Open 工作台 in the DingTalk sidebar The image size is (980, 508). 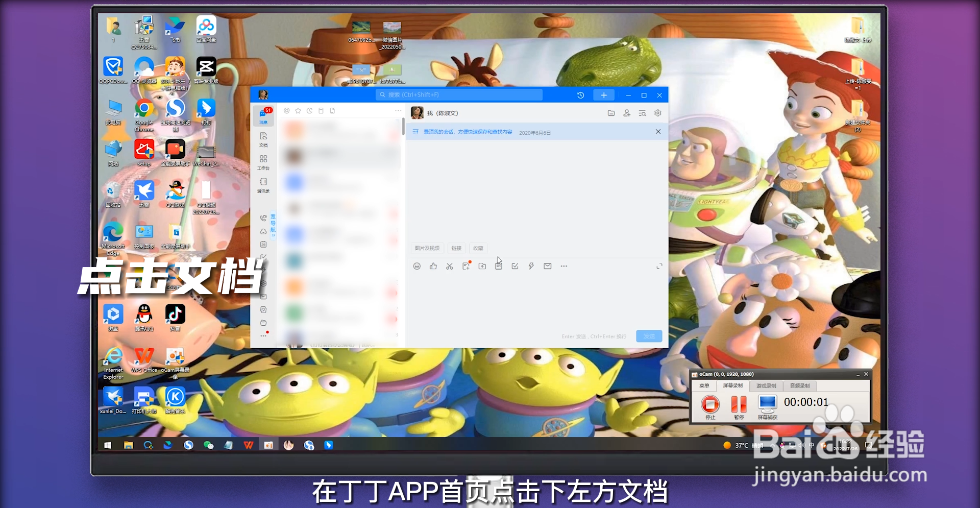(263, 162)
